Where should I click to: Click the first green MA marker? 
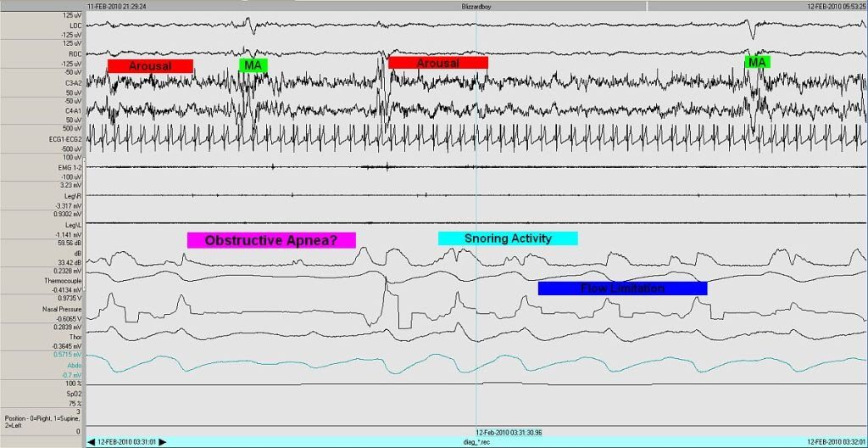pos(253,65)
